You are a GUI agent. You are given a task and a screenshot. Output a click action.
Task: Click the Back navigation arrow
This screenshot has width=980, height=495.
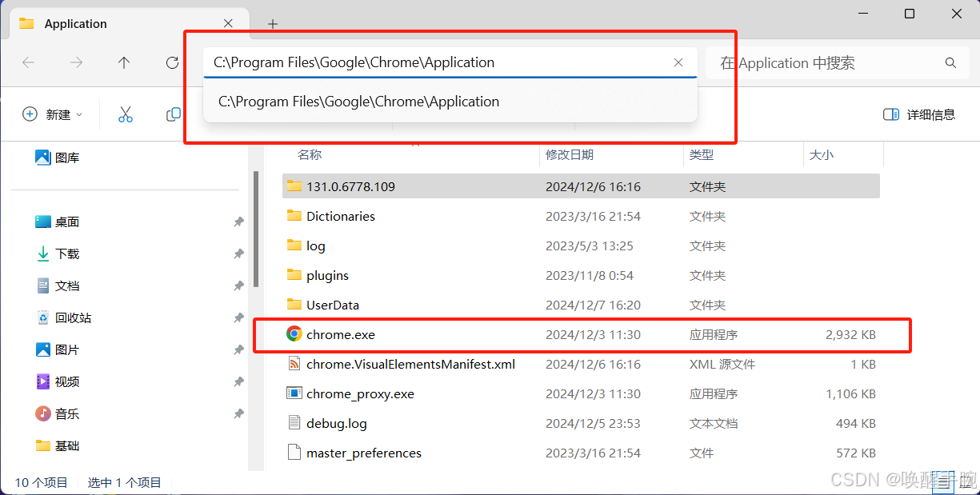click(29, 62)
